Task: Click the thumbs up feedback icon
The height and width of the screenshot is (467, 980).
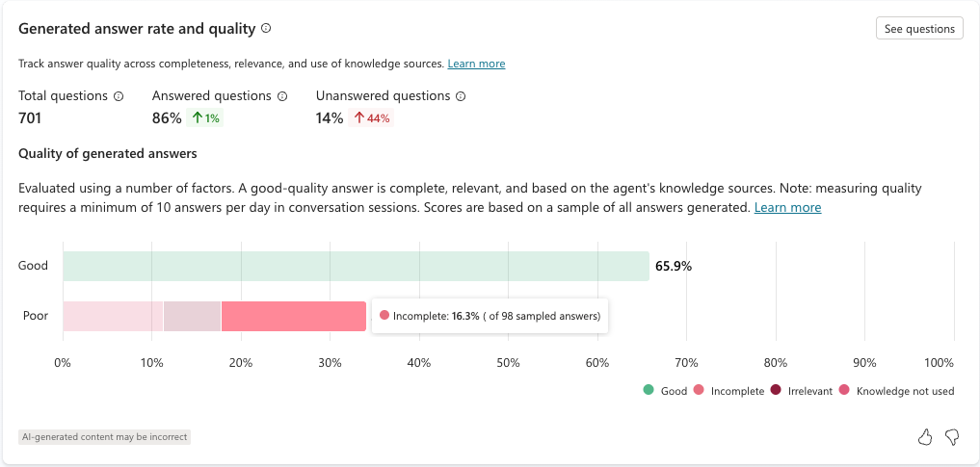Action: click(x=925, y=437)
